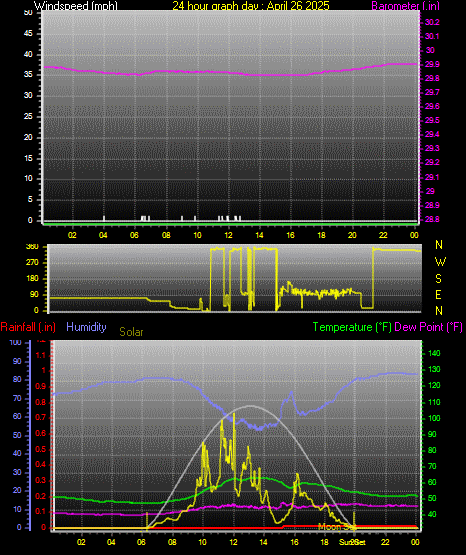This screenshot has width=466, height=555.
Task: Select the Solar legend label
Action: (x=131, y=332)
